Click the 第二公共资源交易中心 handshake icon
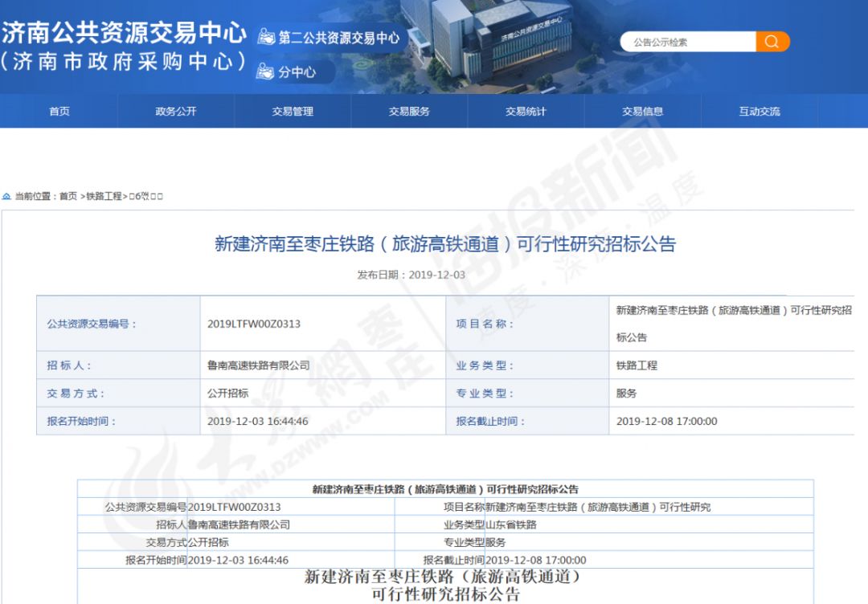The width and height of the screenshot is (868, 604). pos(266,37)
